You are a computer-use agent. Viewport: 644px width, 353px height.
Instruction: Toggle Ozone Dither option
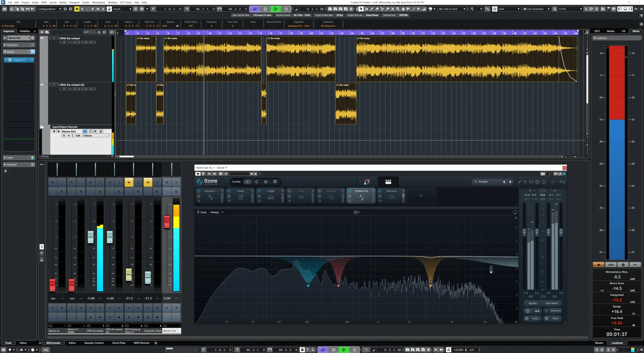click(553, 318)
